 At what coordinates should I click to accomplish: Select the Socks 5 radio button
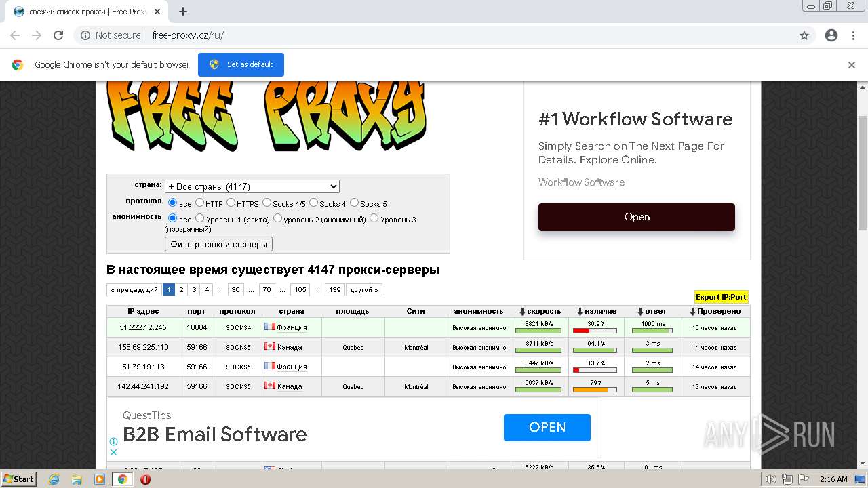tap(354, 203)
